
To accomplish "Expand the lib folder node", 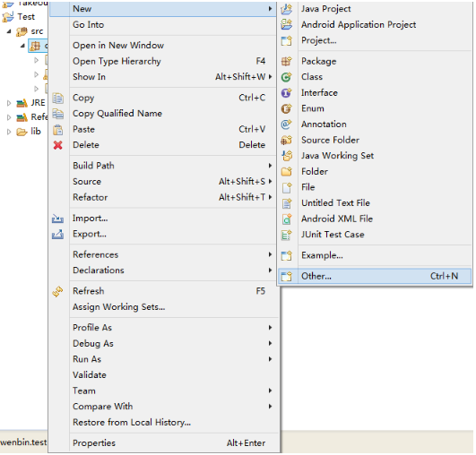I will (x=9, y=132).
